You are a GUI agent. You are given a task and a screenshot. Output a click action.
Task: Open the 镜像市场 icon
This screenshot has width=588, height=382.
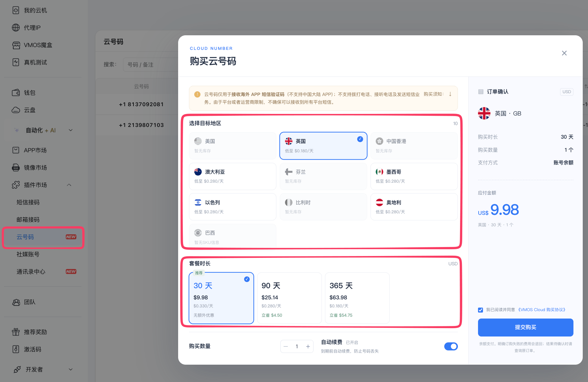16,167
